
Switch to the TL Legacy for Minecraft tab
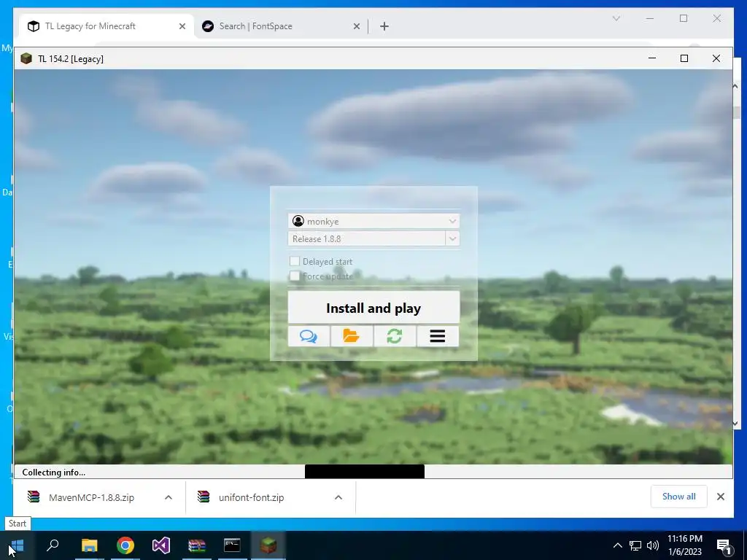coord(107,26)
